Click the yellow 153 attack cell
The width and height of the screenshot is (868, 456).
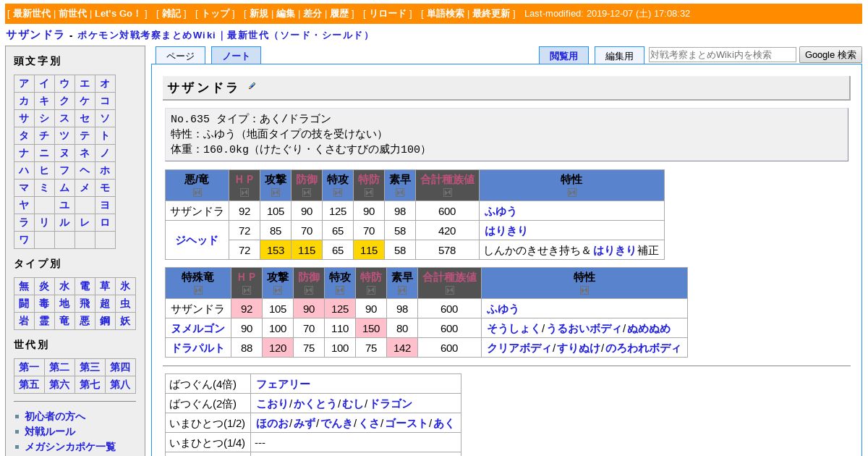(276, 250)
